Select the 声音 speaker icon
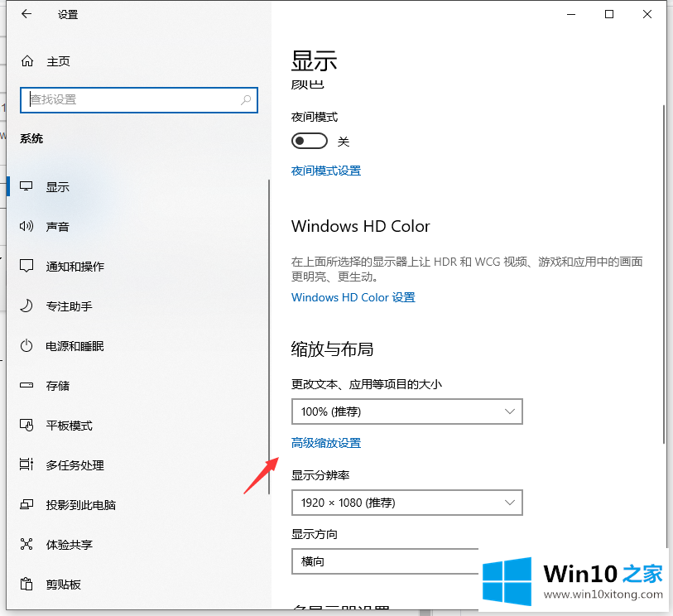 26,226
